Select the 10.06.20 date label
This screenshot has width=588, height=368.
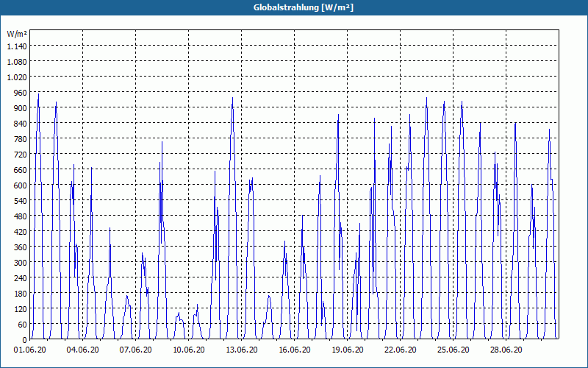coord(189,350)
